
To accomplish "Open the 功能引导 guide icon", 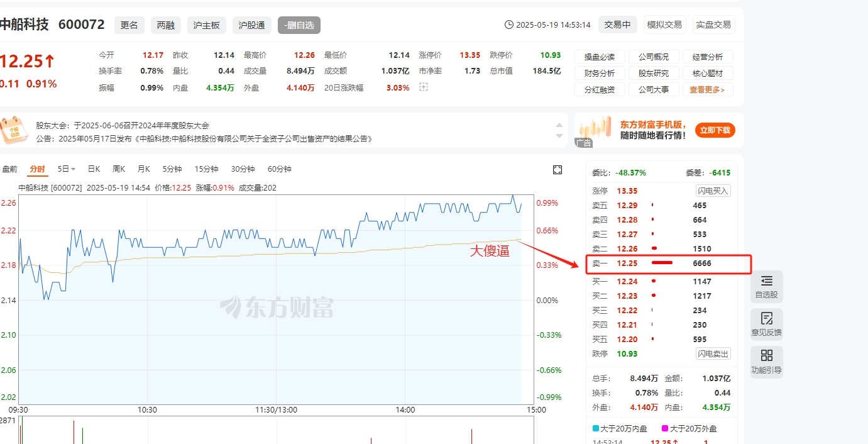I will (766, 362).
